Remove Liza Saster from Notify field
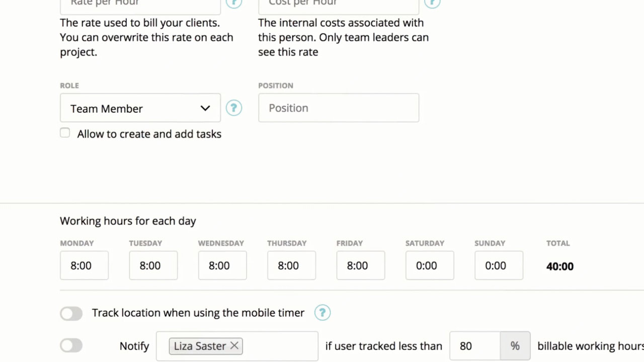644x362 pixels. point(234,345)
